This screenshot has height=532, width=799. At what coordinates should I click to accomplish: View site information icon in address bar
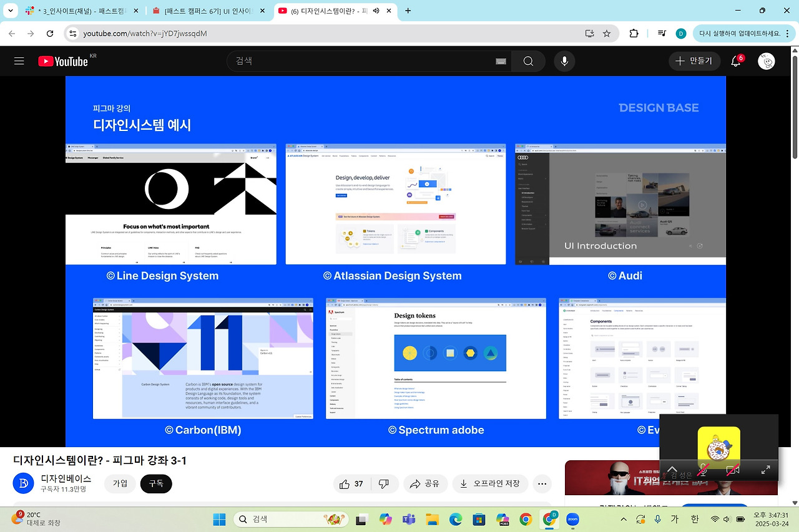[73, 33]
